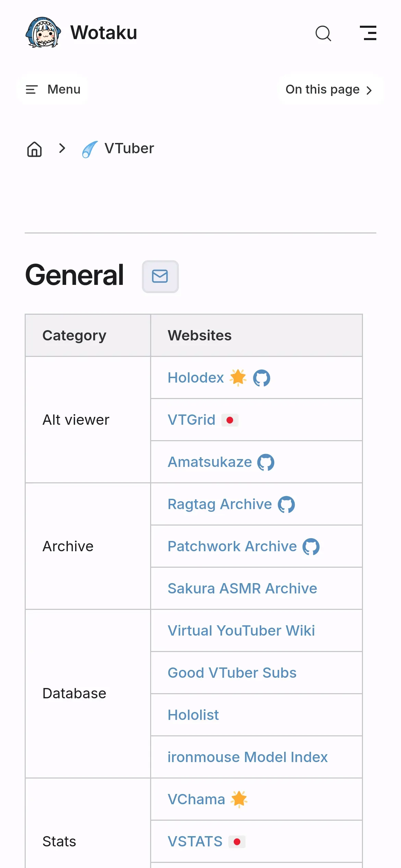Open the Menu sidebar toggle

53,89
